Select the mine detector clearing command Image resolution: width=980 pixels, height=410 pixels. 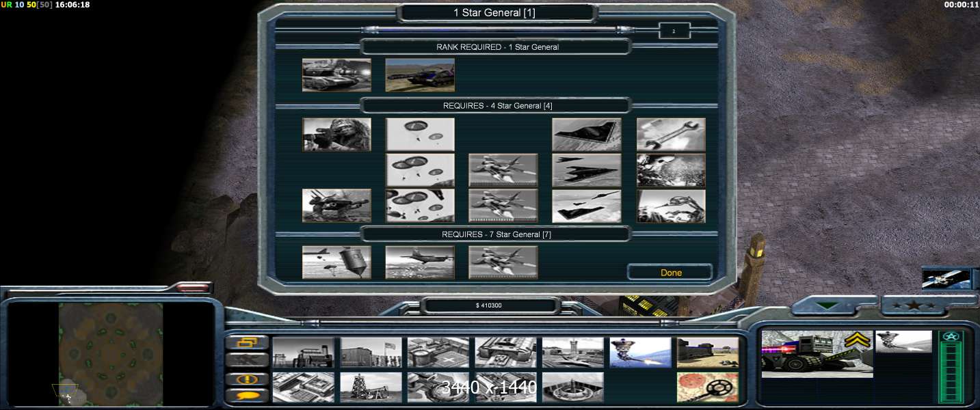point(707,387)
